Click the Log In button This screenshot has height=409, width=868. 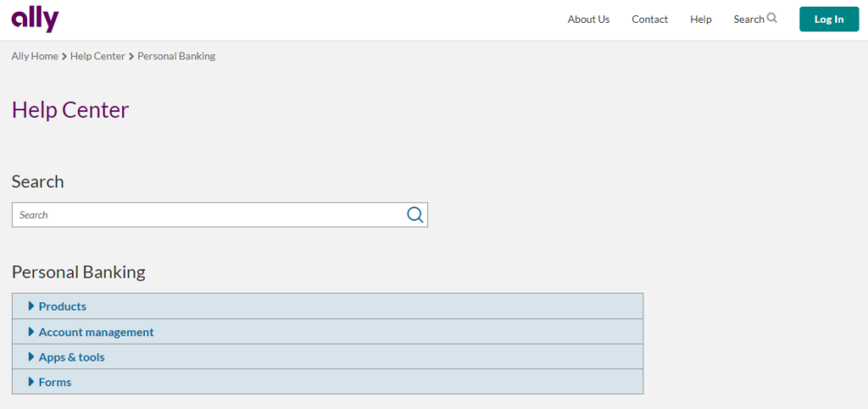point(829,20)
